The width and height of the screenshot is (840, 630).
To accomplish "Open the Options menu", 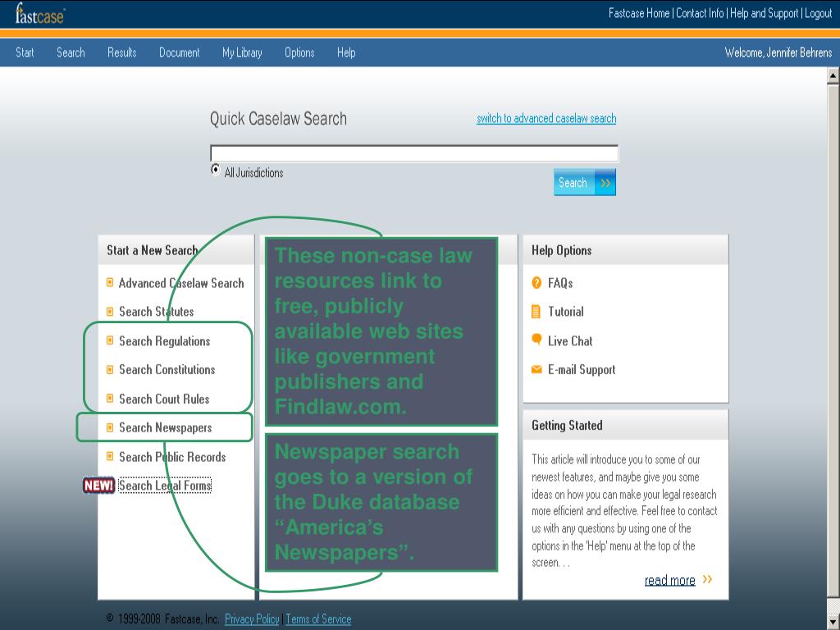I will (x=299, y=52).
